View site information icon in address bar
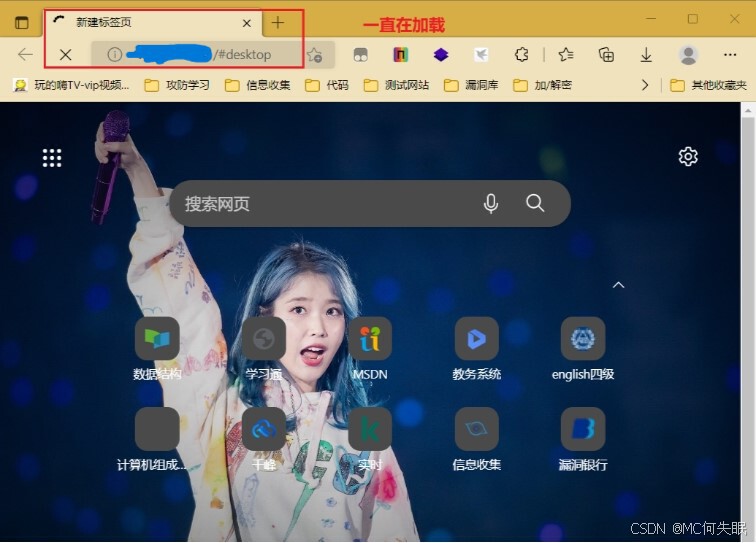The image size is (756, 543). tap(114, 54)
